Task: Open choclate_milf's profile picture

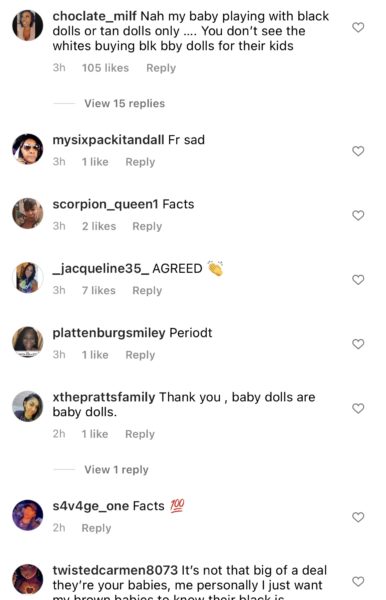Action: pyautogui.click(x=28, y=25)
